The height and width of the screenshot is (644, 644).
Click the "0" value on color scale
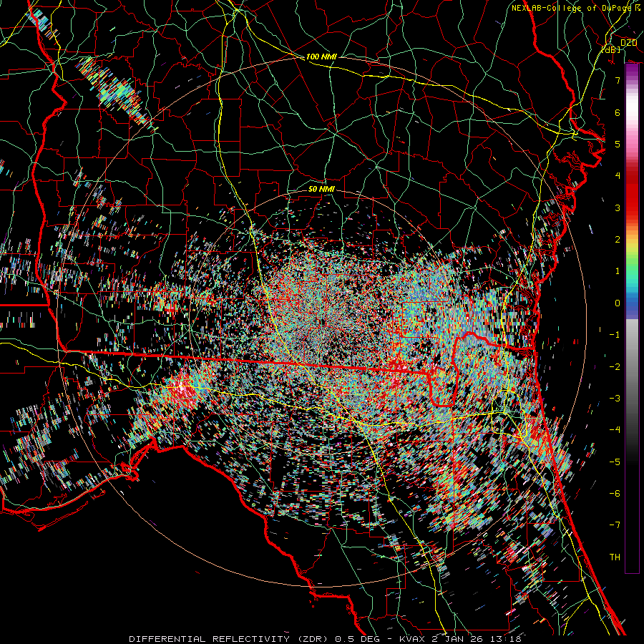(x=618, y=303)
